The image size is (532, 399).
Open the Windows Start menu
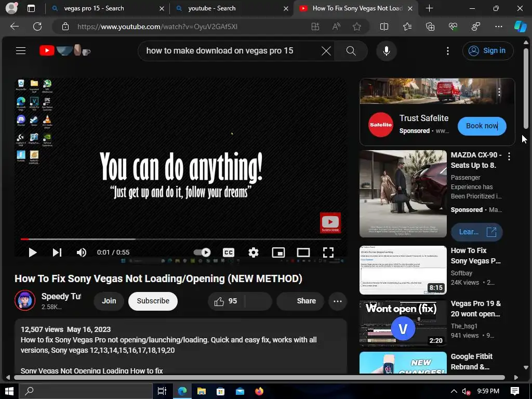tap(9, 391)
